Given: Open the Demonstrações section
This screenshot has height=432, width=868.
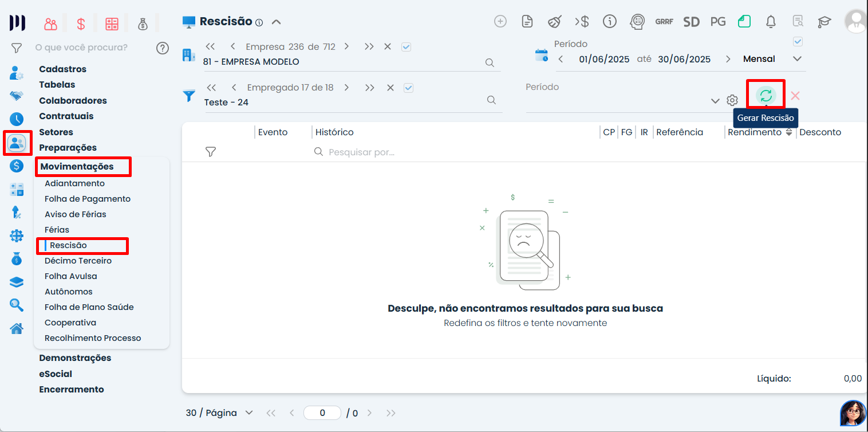Looking at the screenshot, I should tap(75, 358).
